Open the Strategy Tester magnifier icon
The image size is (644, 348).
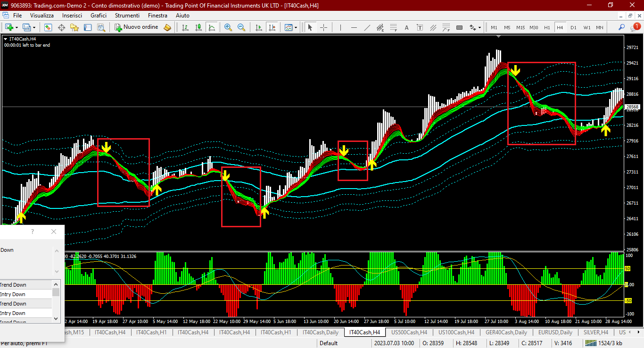point(101,27)
